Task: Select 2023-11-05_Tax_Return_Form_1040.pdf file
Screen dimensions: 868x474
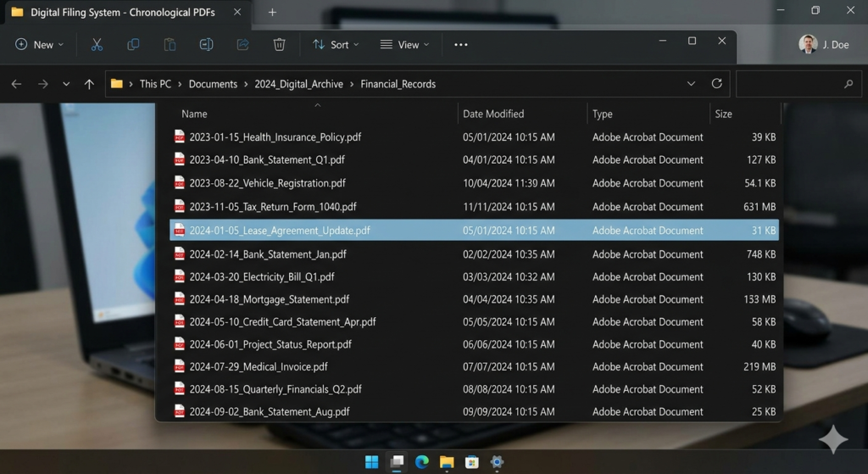Action: click(x=272, y=207)
